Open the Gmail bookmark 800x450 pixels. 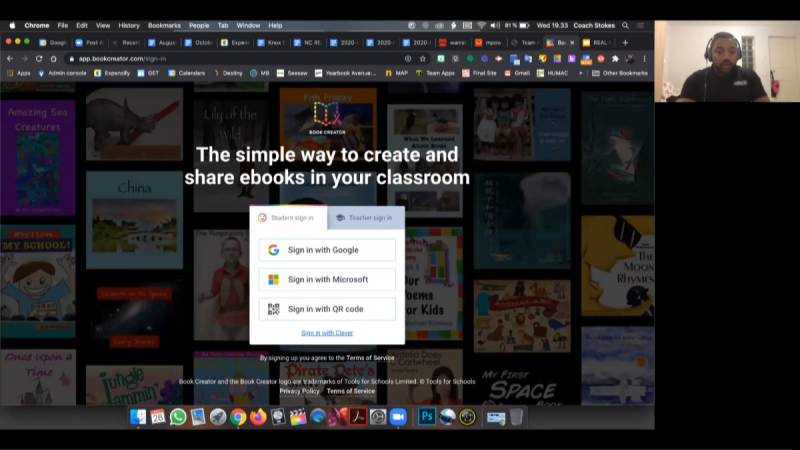pos(517,73)
